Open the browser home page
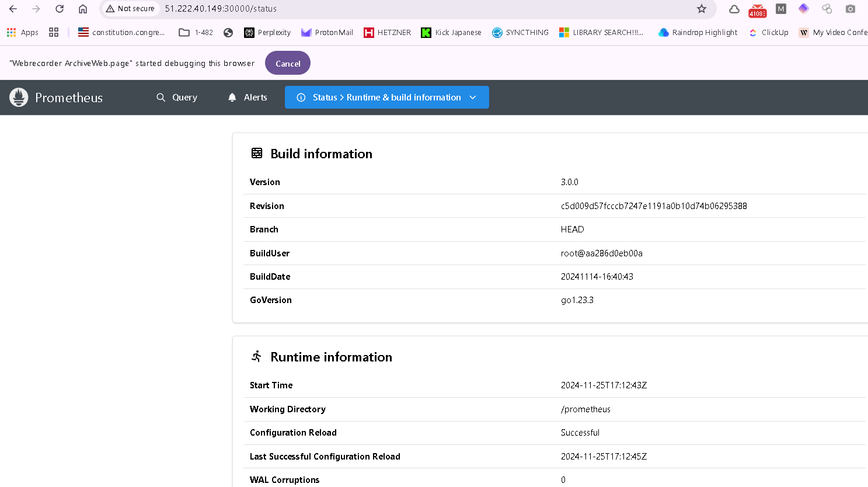Image resolution: width=868 pixels, height=487 pixels. (x=83, y=9)
